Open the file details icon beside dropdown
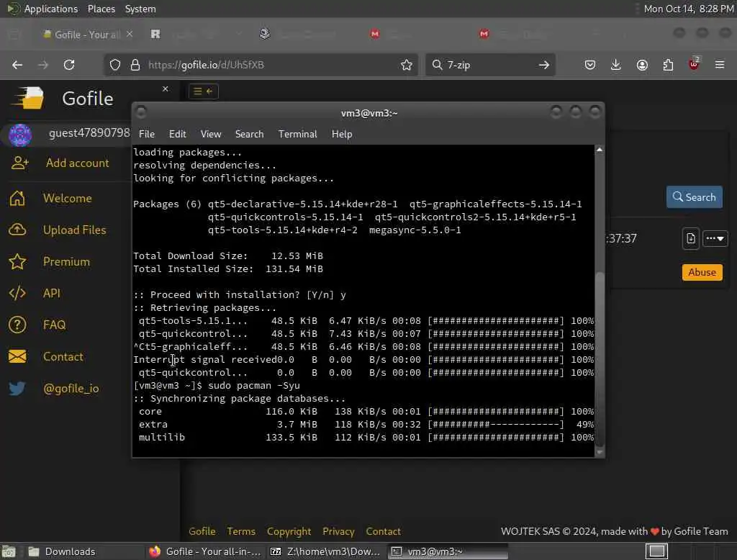The height and width of the screenshot is (560, 737). (x=691, y=239)
